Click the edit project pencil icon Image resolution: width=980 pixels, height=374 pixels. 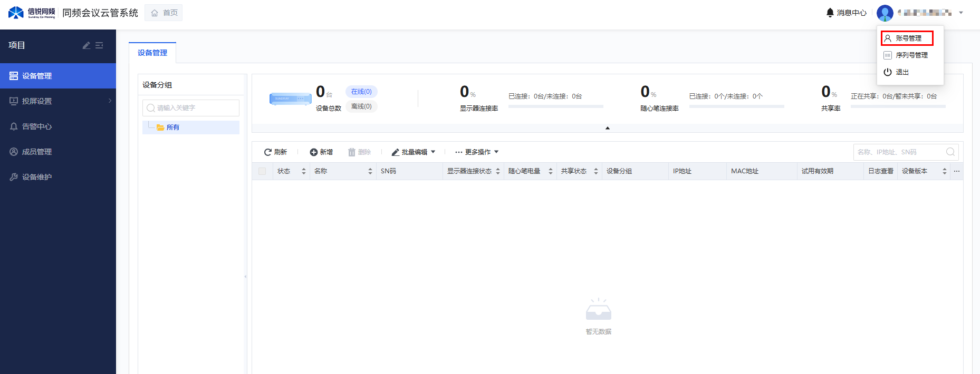click(87, 46)
